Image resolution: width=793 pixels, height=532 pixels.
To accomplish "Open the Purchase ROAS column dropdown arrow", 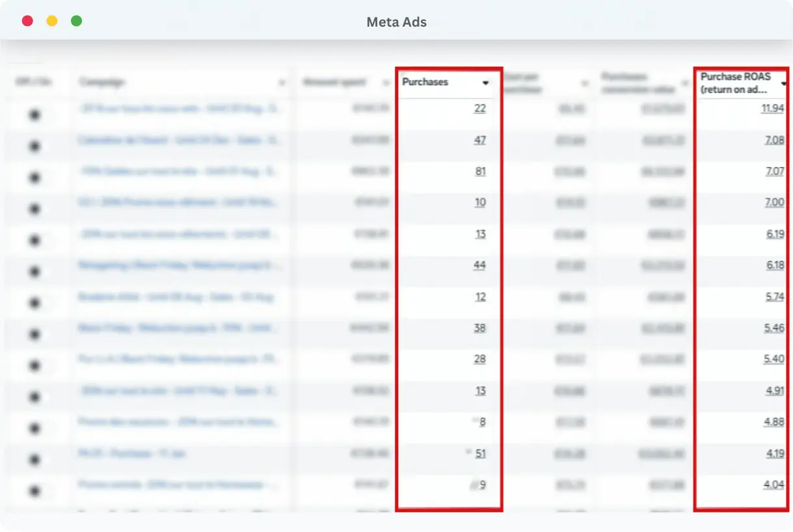I will point(783,83).
